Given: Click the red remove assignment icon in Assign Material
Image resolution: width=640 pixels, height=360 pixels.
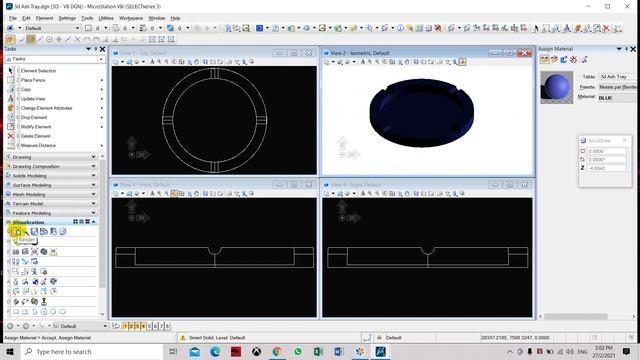Looking at the screenshot, I should [573, 60].
